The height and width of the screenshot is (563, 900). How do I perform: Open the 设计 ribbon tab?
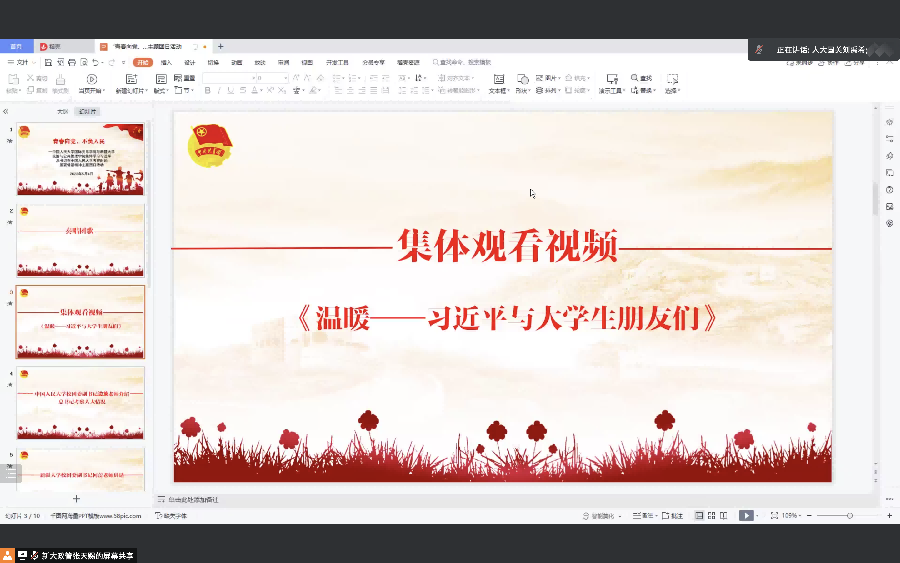click(x=189, y=62)
